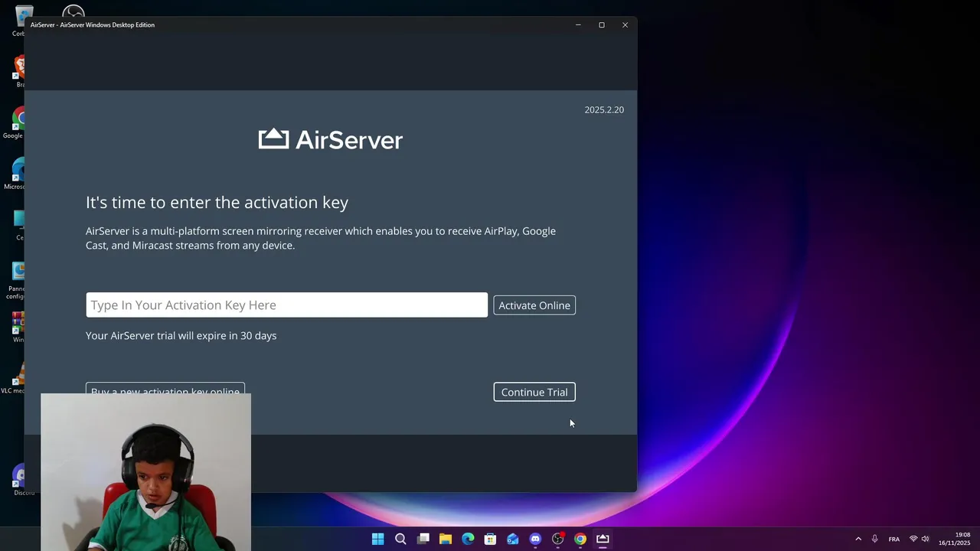Open the Wi-Fi network tray icon
The height and width of the screenshot is (551, 980).
913,539
